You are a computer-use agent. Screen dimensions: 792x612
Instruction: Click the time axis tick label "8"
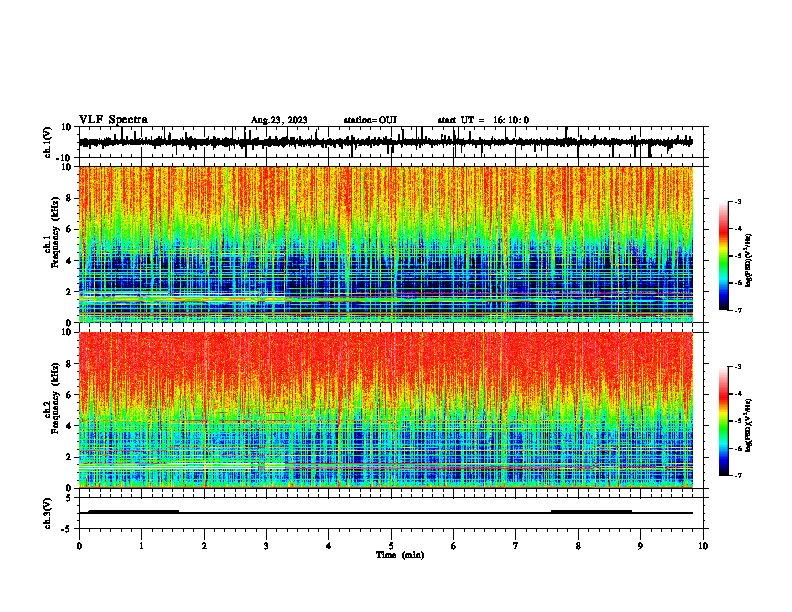[x=578, y=546]
